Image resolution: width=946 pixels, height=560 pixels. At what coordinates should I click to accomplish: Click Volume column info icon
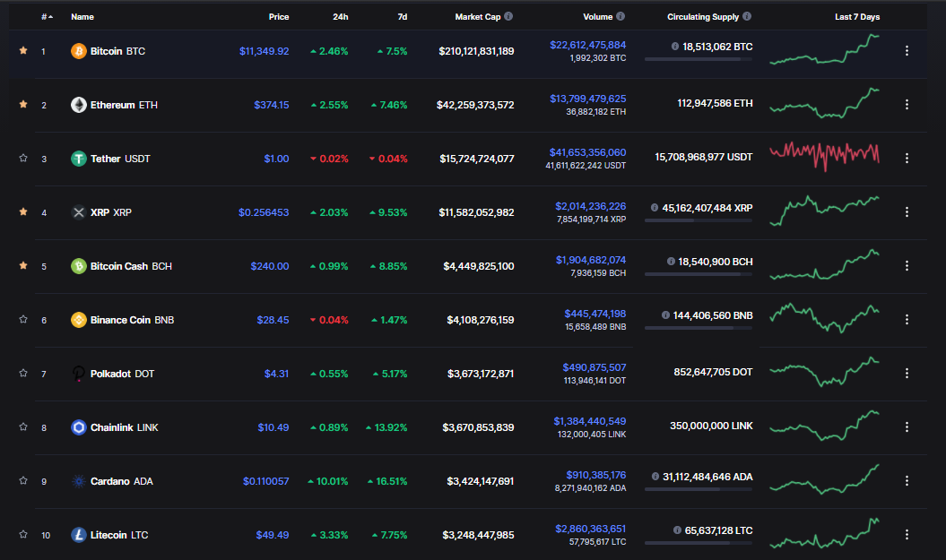(x=621, y=16)
